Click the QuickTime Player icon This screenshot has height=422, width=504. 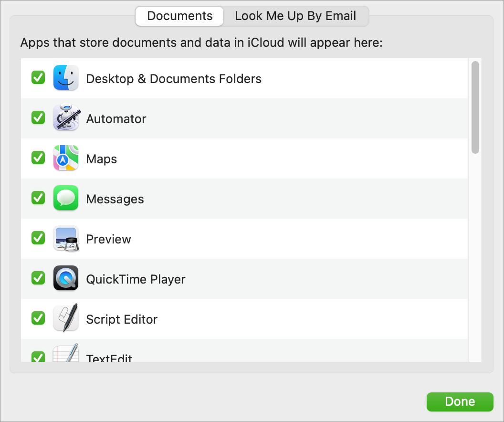(x=66, y=278)
